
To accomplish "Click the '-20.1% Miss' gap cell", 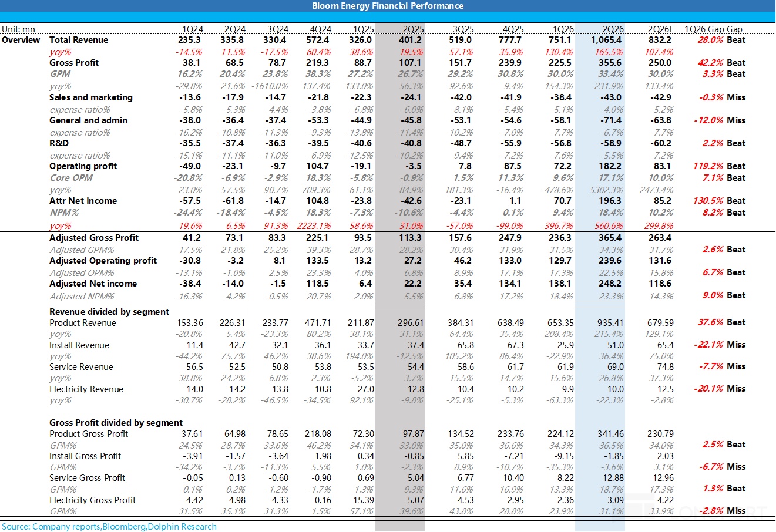I will 720,389.
